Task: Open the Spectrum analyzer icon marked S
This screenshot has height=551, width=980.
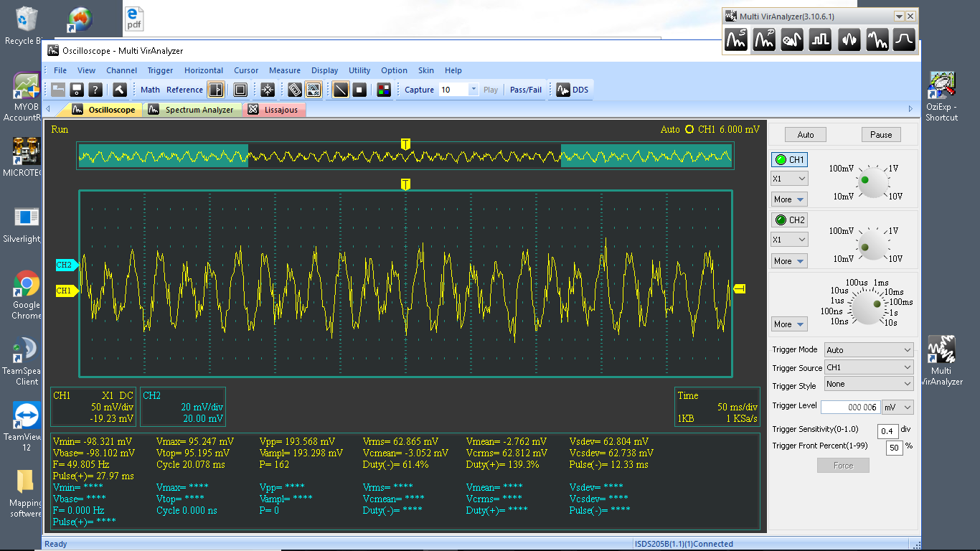Action: pos(736,40)
